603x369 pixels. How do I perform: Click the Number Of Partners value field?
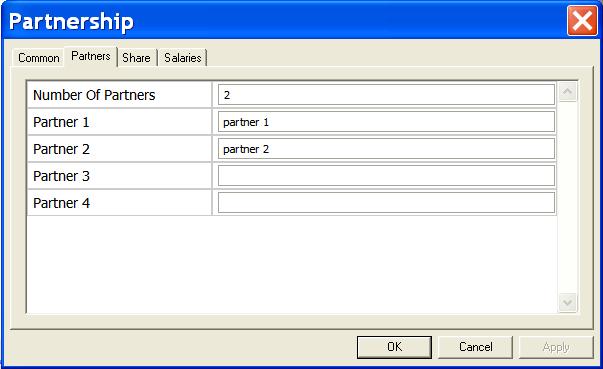(386, 95)
